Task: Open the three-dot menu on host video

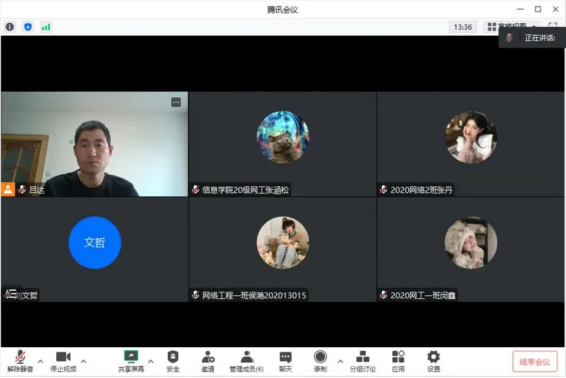Action: coord(176,103)
